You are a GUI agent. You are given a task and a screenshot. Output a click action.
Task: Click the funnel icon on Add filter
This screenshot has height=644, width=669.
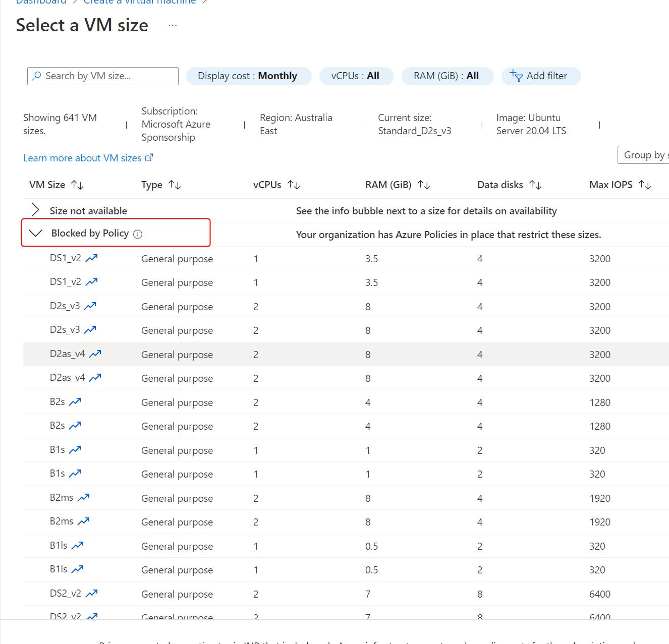coord(516,76)
